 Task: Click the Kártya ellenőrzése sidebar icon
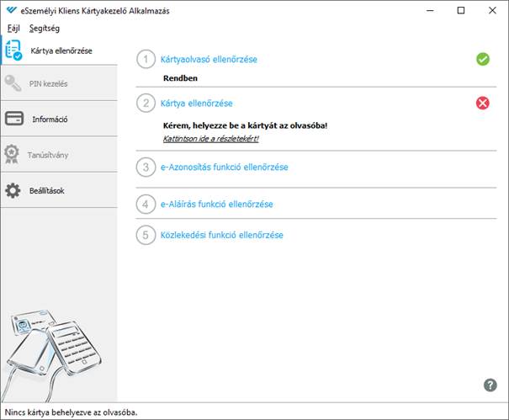tap(13, 50)
